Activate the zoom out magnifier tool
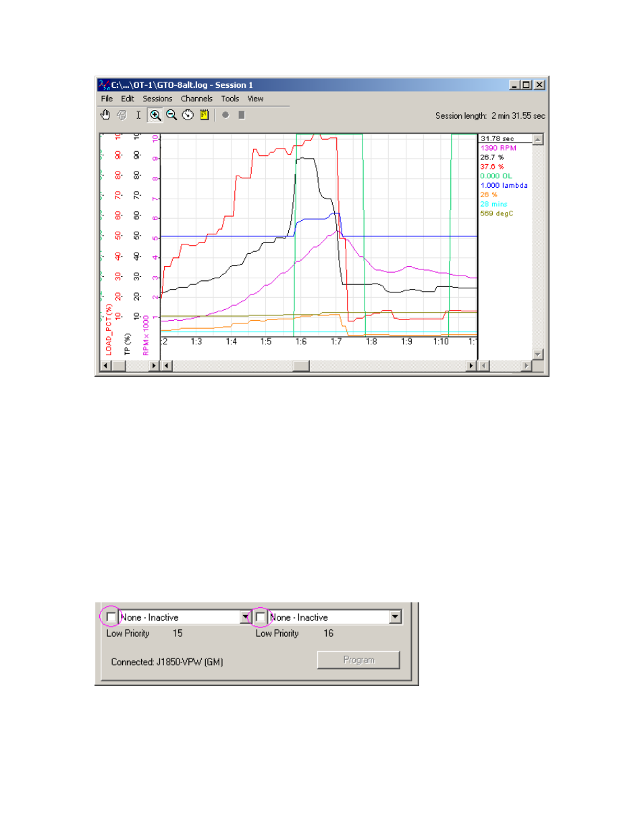The image size is (644, 834). point(171,115)
